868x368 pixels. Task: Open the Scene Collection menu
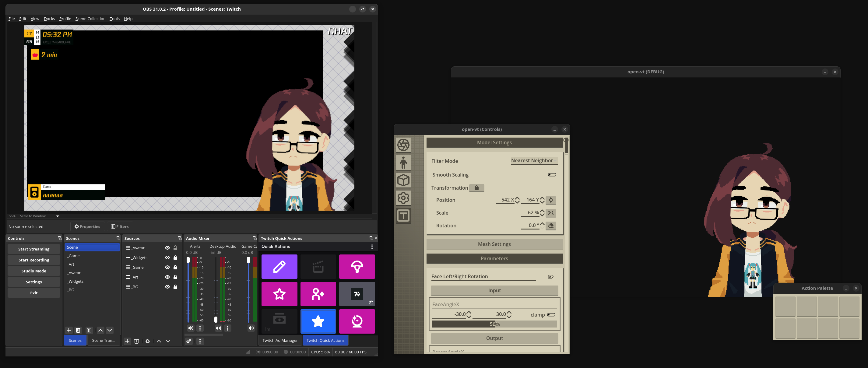tap(90, 19)
